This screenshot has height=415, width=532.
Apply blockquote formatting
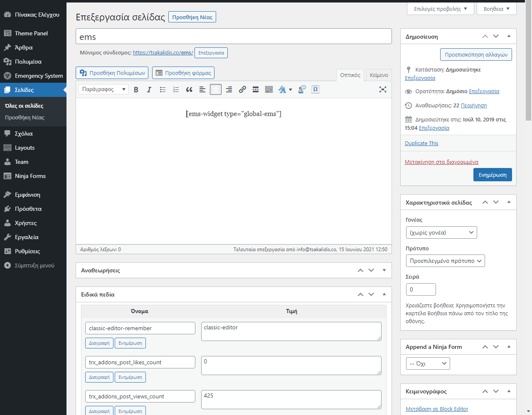pos(189,89)
